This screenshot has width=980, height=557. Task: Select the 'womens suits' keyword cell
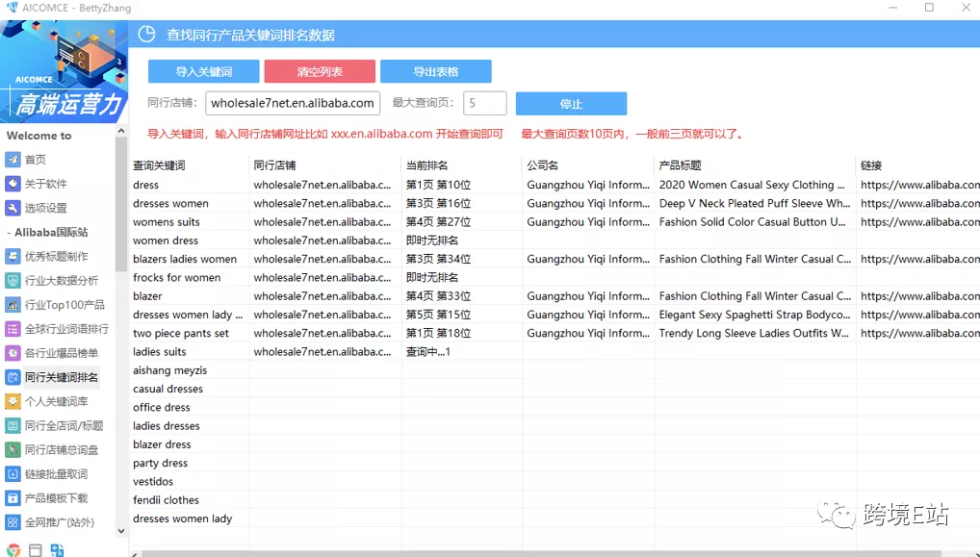(x=167, y=221)
